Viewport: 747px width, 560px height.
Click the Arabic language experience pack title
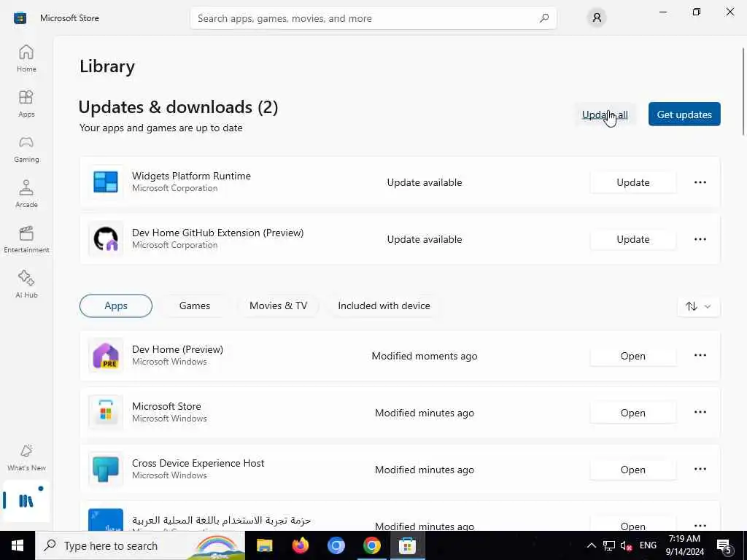[221, 520]
